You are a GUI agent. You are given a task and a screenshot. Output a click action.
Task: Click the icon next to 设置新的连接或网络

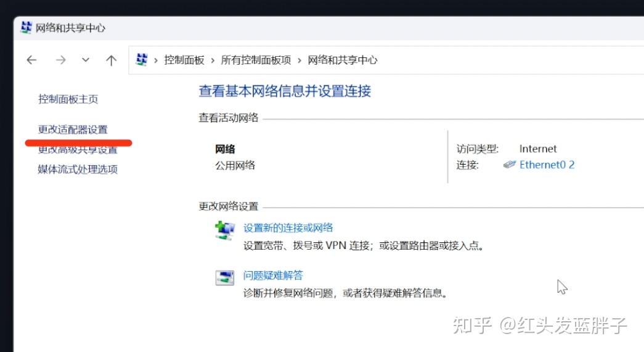pos(224,231)
